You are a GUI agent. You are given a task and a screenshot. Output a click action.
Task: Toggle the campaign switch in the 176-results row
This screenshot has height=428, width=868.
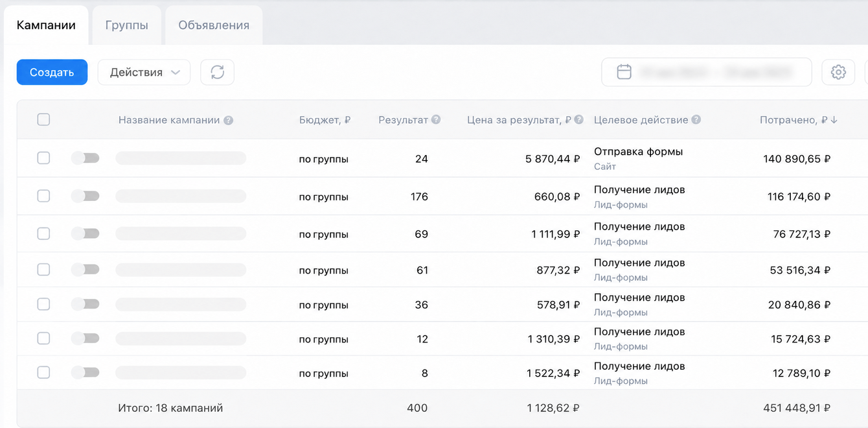tap(86, 196)
